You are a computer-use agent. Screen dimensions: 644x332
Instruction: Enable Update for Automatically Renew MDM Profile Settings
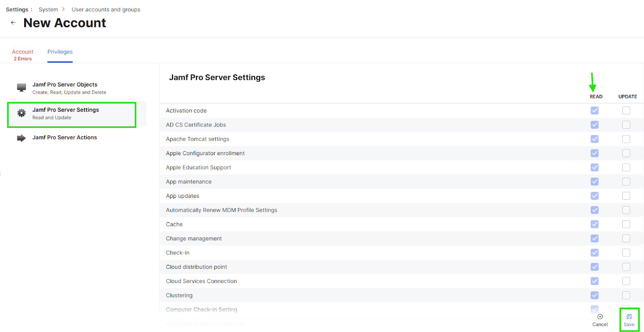click(626, 210)
